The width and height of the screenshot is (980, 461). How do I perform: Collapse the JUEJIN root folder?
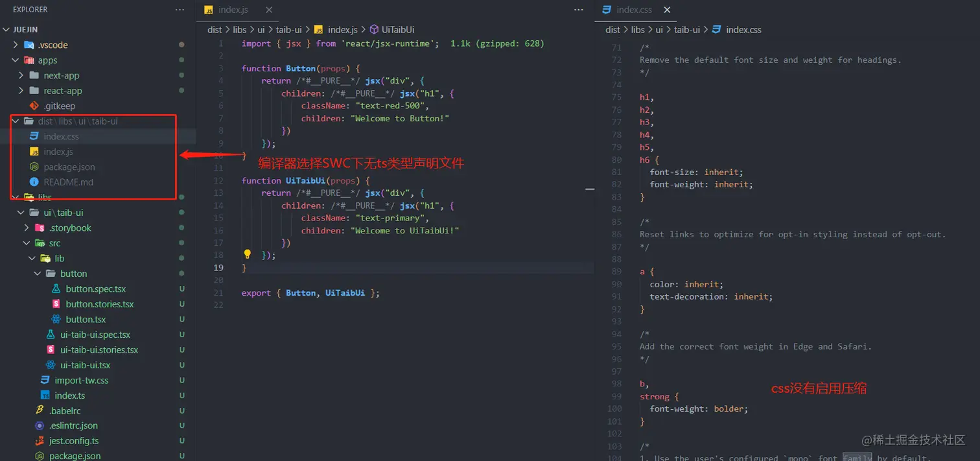pyautogui.click(x=8, y=29)
